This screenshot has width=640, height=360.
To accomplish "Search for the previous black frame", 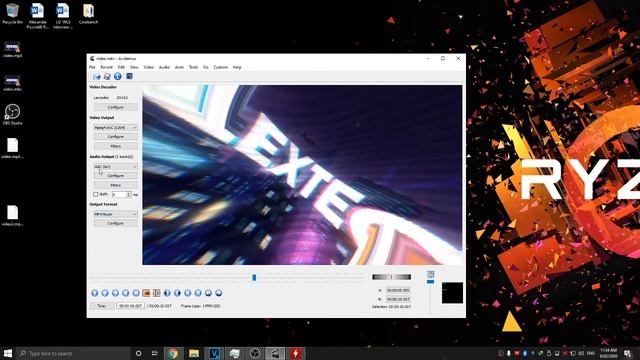I will (167, 293).
